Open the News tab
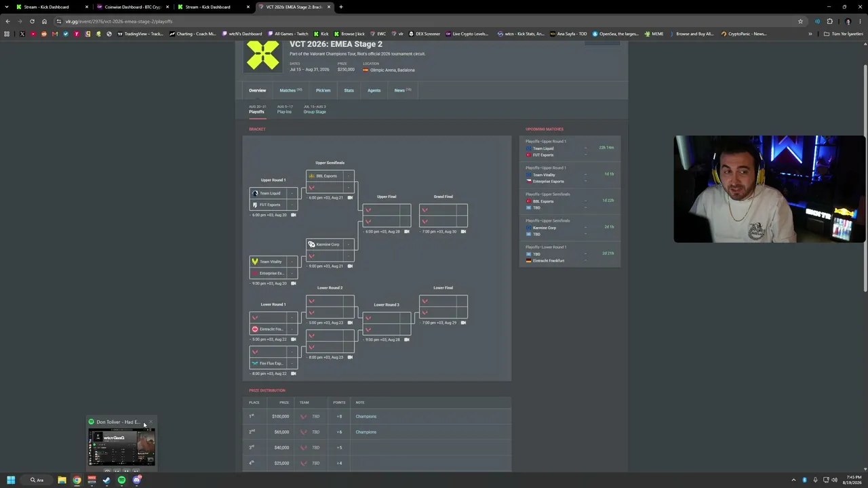The height and width of the screenshot is (488, 868). tap(403, 90)
